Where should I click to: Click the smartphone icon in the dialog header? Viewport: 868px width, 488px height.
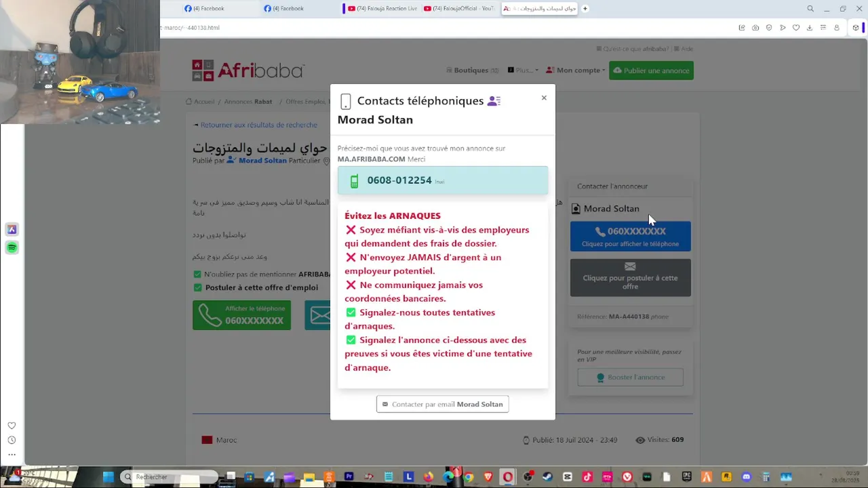tap(345, 102)
